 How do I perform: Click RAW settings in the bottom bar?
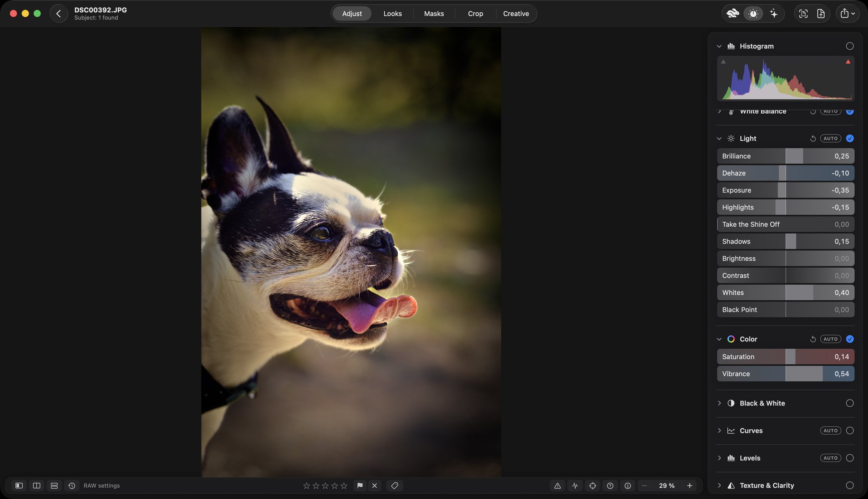[101, 486]
